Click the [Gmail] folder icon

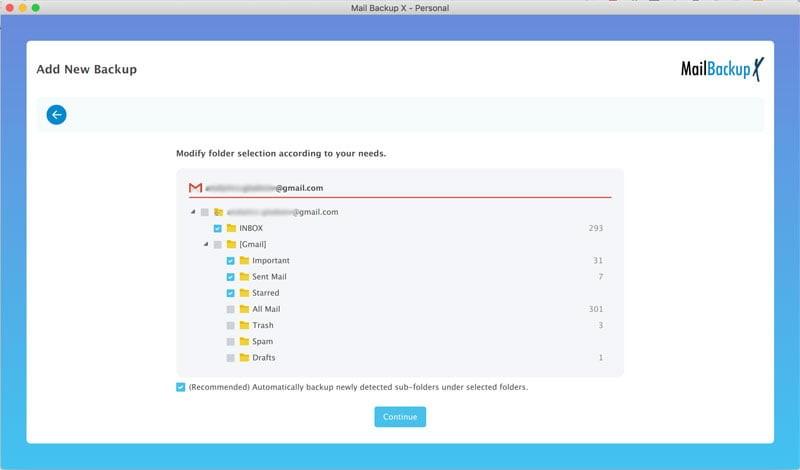[231, 244]
